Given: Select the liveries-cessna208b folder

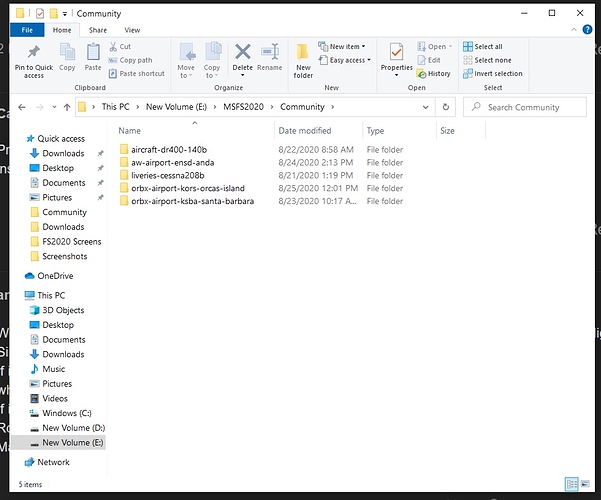Looking at the screenshot, I should (167, 176).
